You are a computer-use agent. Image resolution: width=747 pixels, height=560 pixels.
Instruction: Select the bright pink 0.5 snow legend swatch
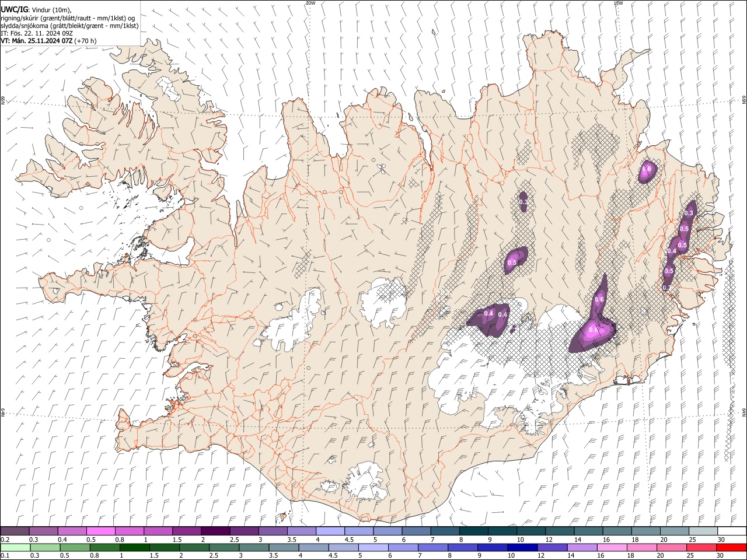coord(100,531)
